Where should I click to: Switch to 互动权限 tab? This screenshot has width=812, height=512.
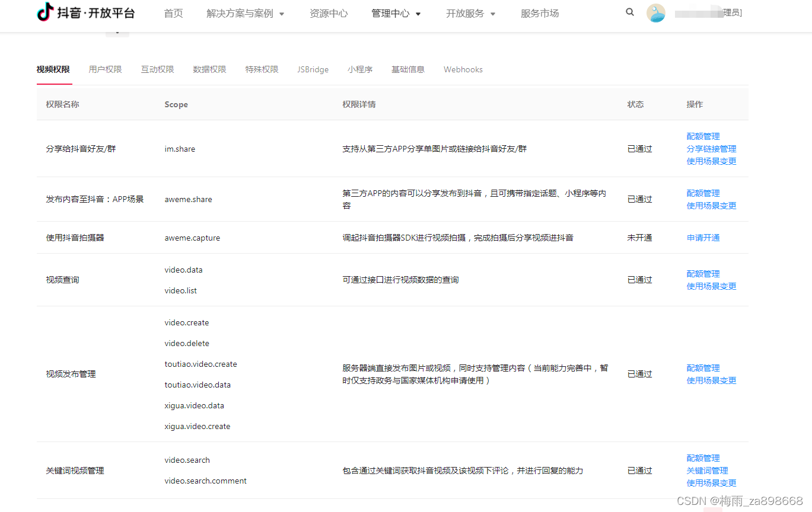click(157, 69)
